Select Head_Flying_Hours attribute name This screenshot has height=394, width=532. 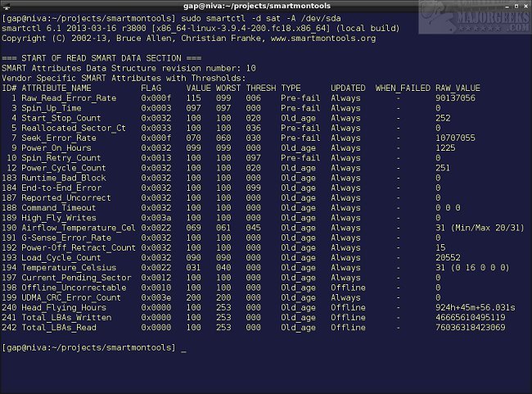pyautogui.click(x=64, y=308)
